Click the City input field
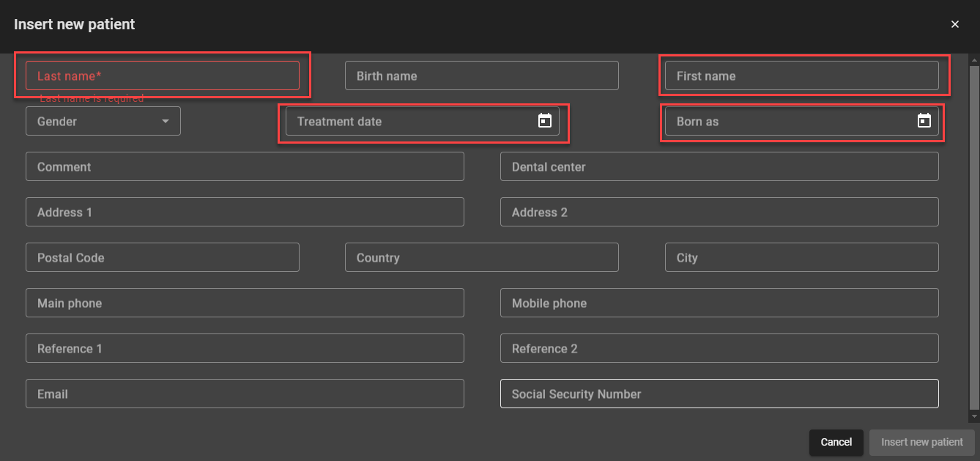Image resolution: width=980 pixels, height=461 pixels. (x=801, y=257)
